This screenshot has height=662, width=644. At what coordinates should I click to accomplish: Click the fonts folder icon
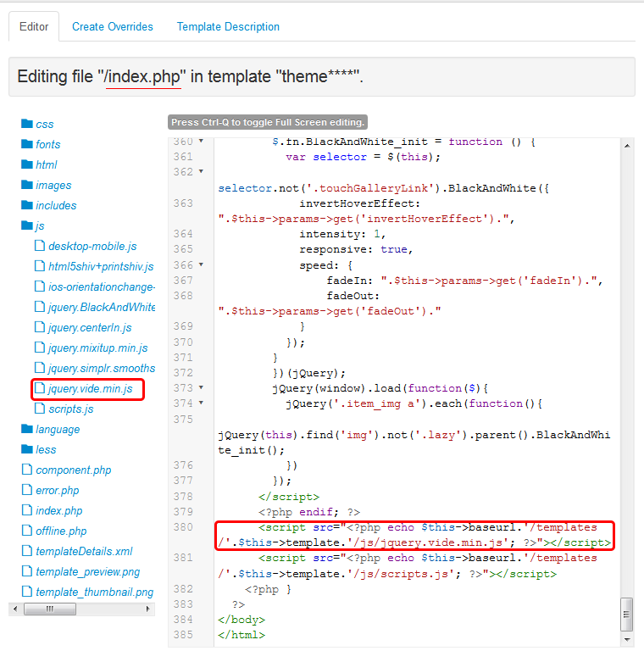(x=26, y=144)
